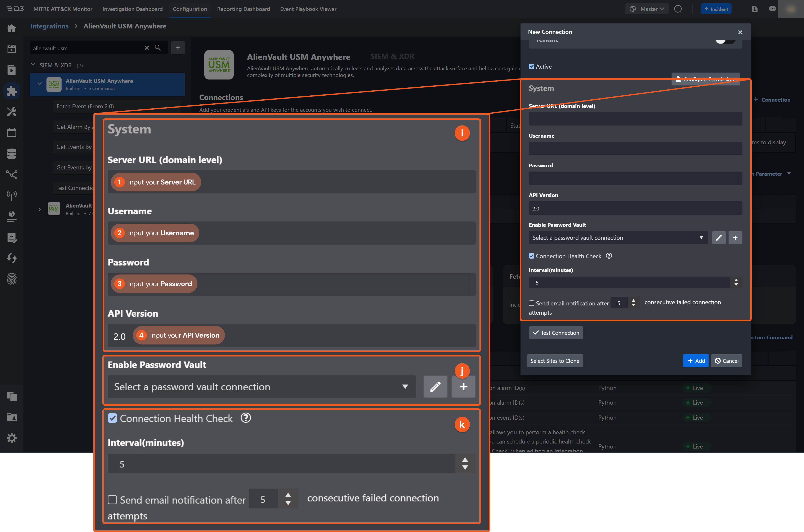Image resolution: width=804 pixels, height=532 pixels.
Task: Click the wrench and screwdriver tools icon
Action: click(12, 112)
